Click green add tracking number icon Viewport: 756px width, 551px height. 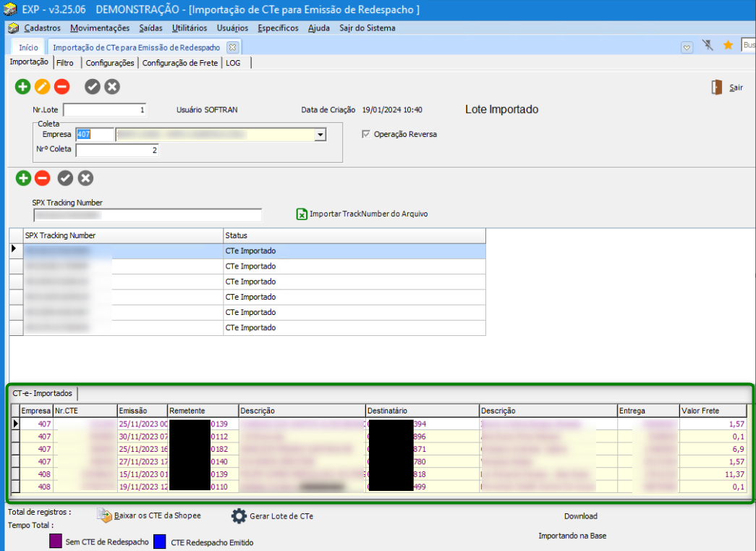23,178
